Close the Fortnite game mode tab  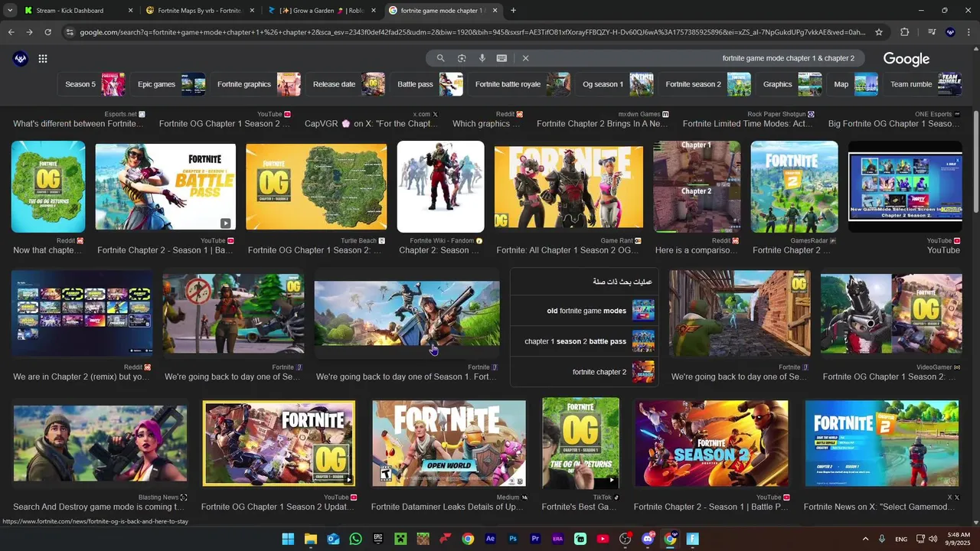coord(495,11)
